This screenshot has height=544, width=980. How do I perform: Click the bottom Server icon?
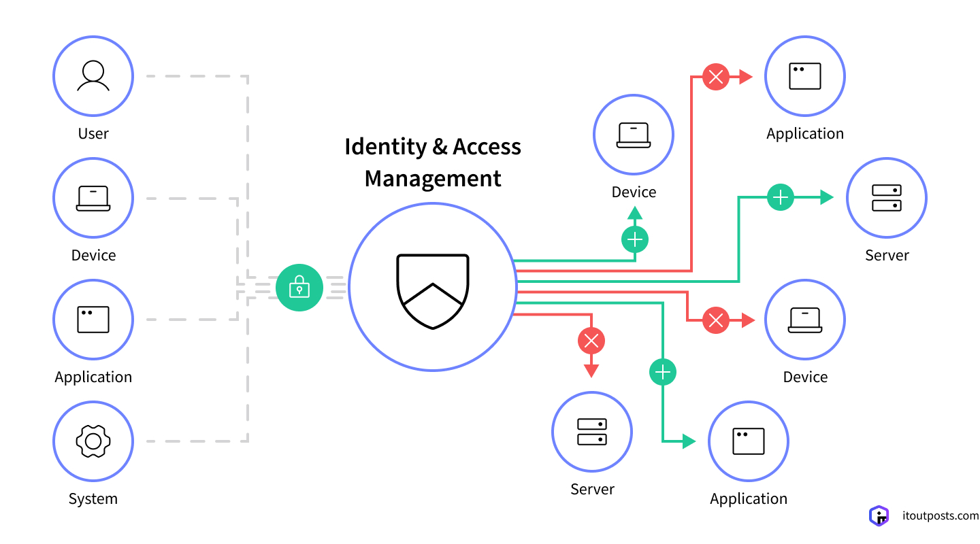(x=591, y=431)
